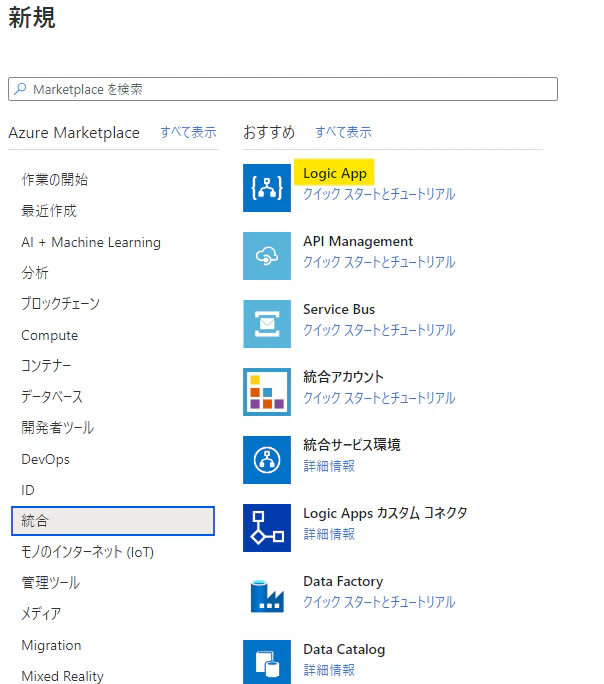Click the Logic App icon
The height and width of the screenshot is (684, 604).
(267, 188)
